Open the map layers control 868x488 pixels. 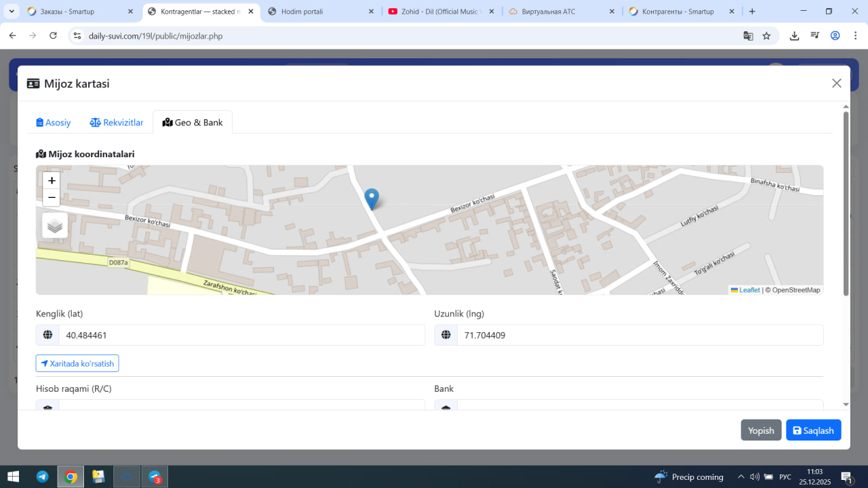[x=55, y=226]
